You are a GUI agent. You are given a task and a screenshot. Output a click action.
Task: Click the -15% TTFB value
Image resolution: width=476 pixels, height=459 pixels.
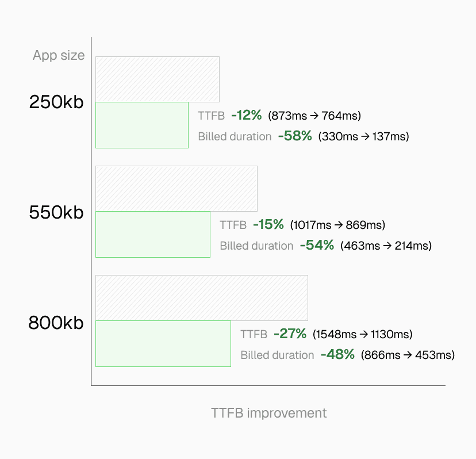[x=268, y=225]
